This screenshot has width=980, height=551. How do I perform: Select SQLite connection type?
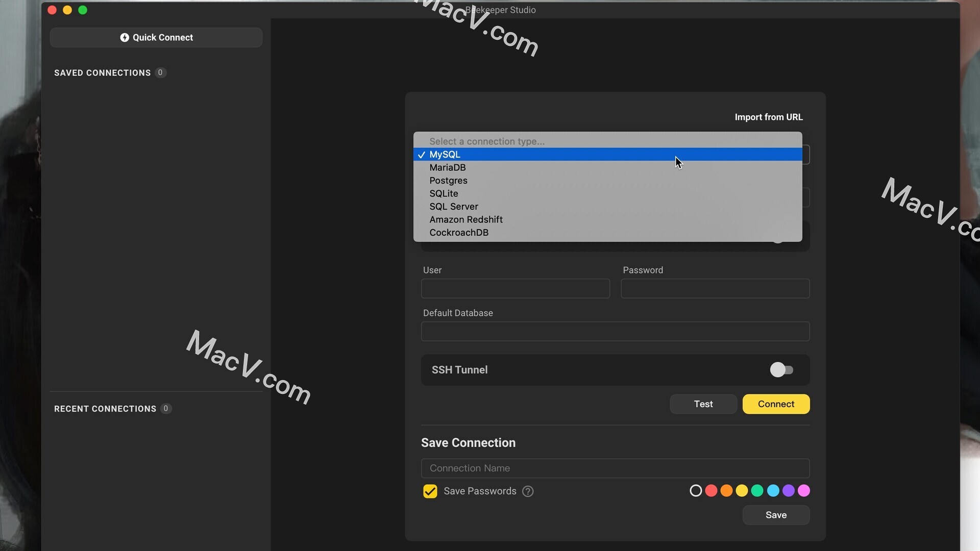pos(444,193)
